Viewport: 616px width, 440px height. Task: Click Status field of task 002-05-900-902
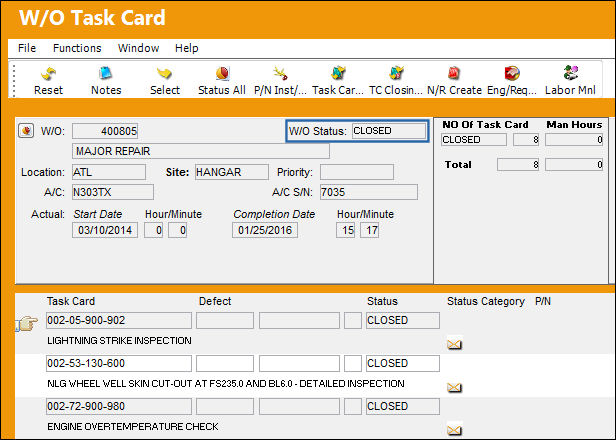pyautogui.click(x=403, y=321)
